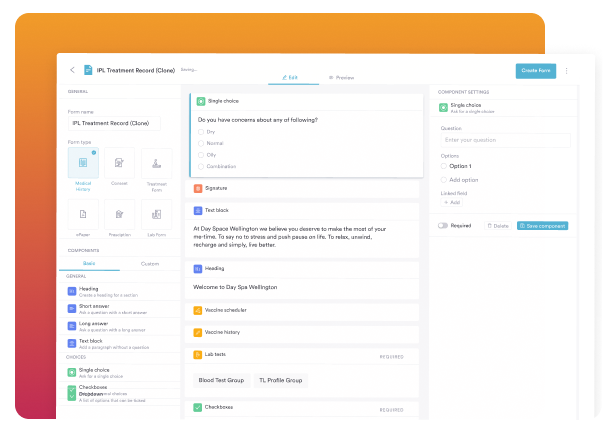Select the Dry radio option

click(x=201, y=132)
